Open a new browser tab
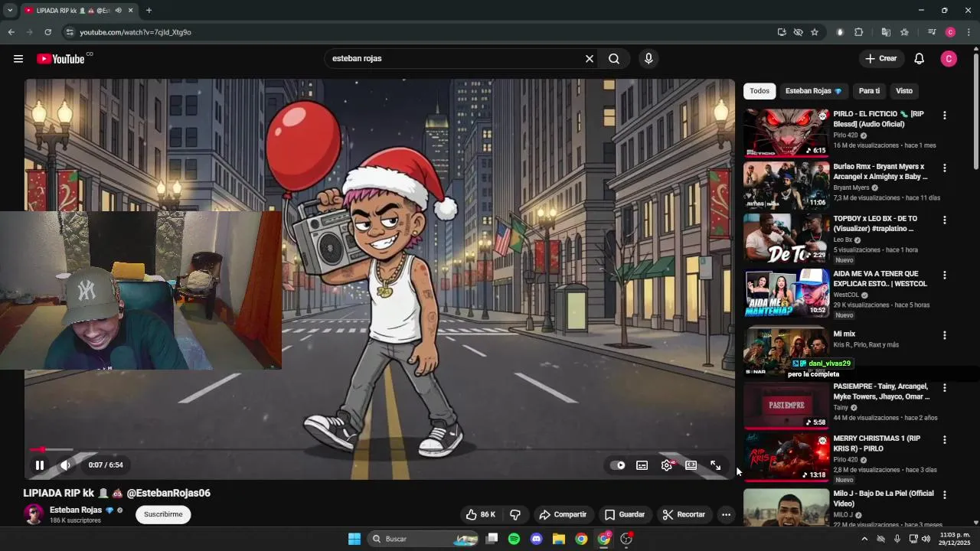980x551 pixels. pyautogui.click(x=149, y=11)
